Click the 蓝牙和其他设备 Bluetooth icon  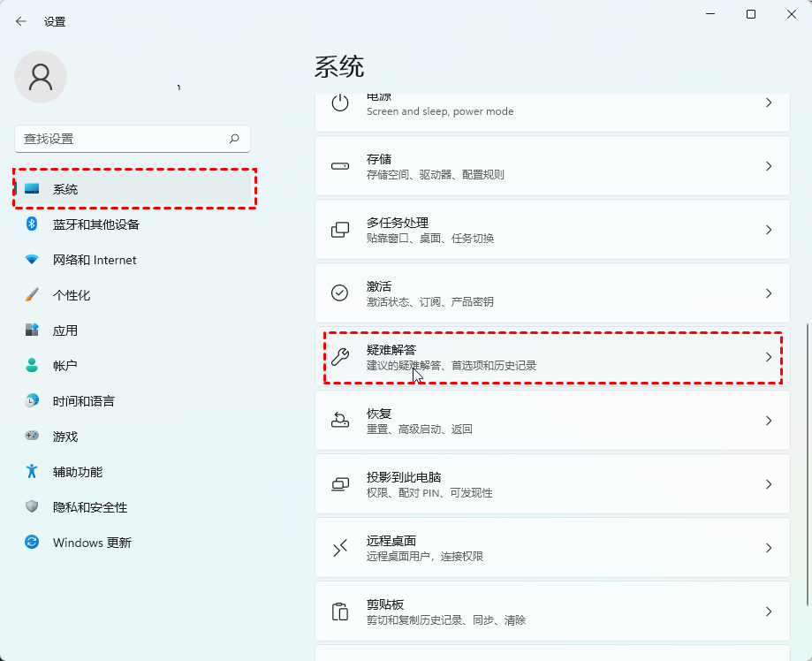(x=32, y=224)
